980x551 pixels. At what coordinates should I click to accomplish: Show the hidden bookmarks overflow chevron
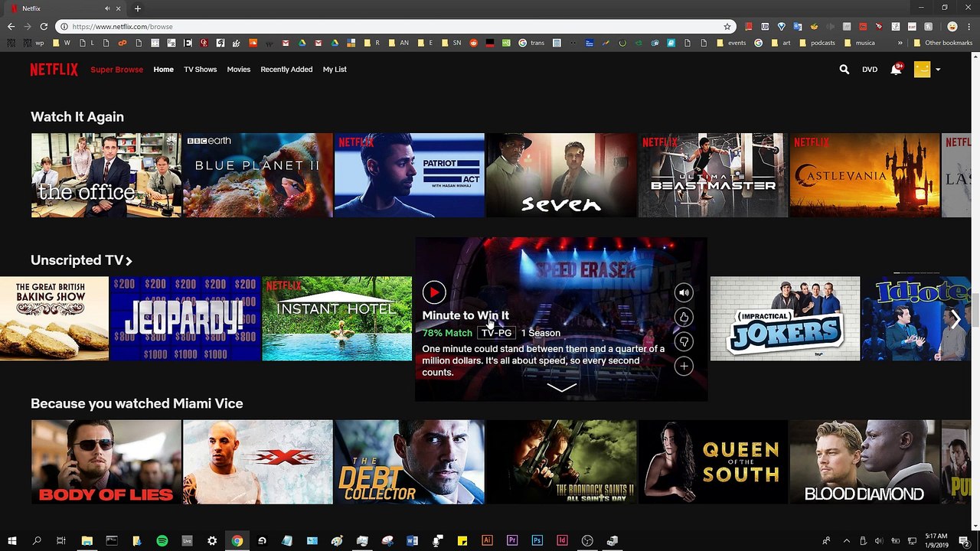(x=900, y=43)
